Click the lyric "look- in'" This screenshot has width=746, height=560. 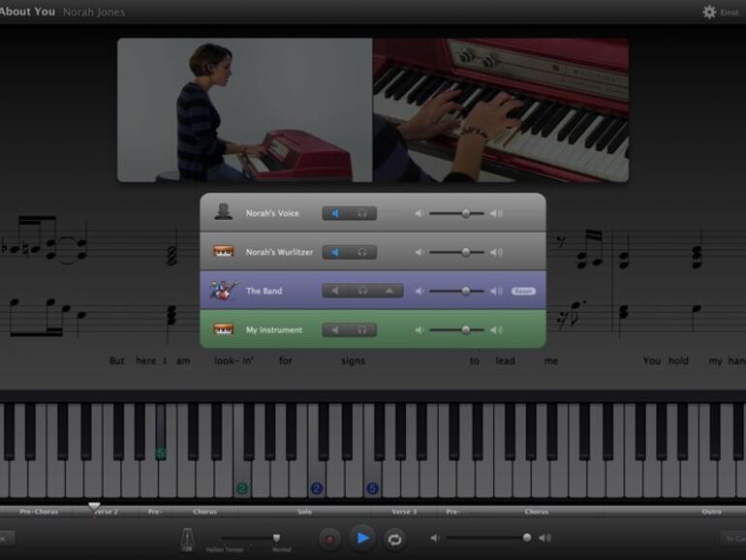click(233, 360)
